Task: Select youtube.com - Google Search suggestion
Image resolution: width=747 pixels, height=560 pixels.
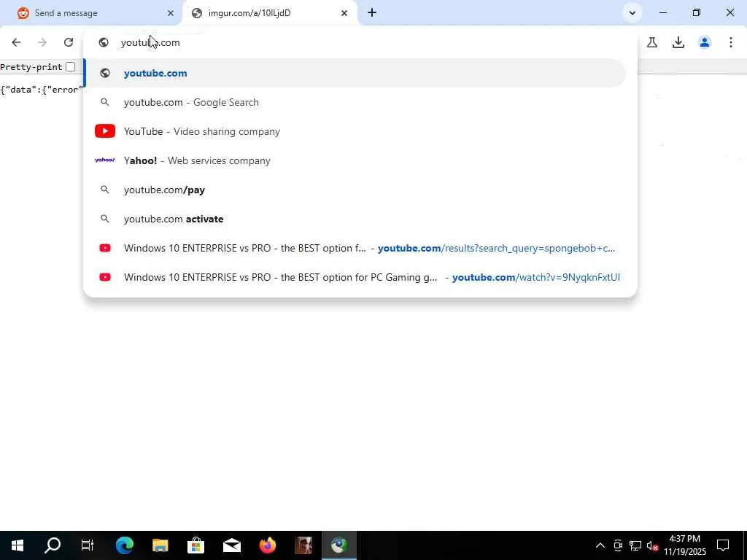Action: tap(355, 102)
